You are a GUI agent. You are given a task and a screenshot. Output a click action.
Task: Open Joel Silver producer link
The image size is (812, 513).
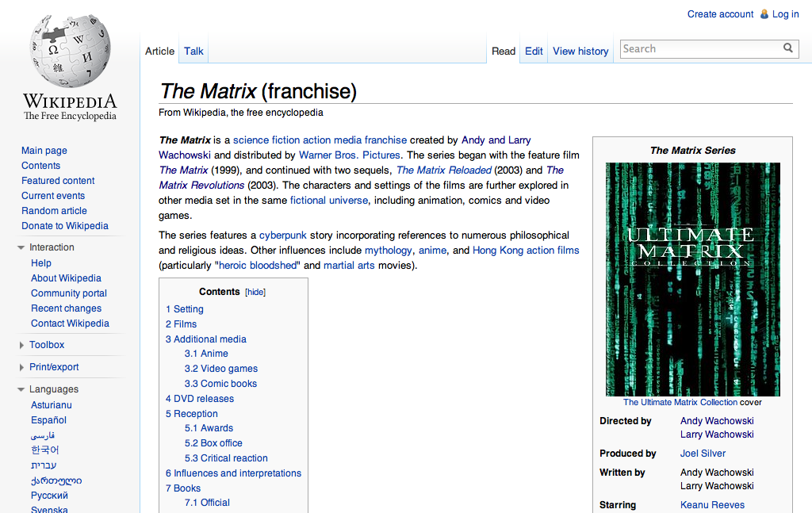703,454
